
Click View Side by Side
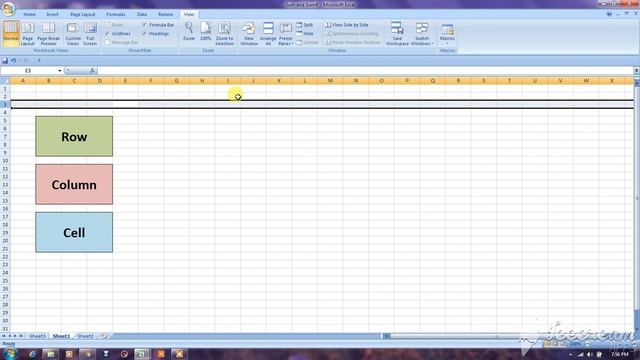tap(347, 25)
